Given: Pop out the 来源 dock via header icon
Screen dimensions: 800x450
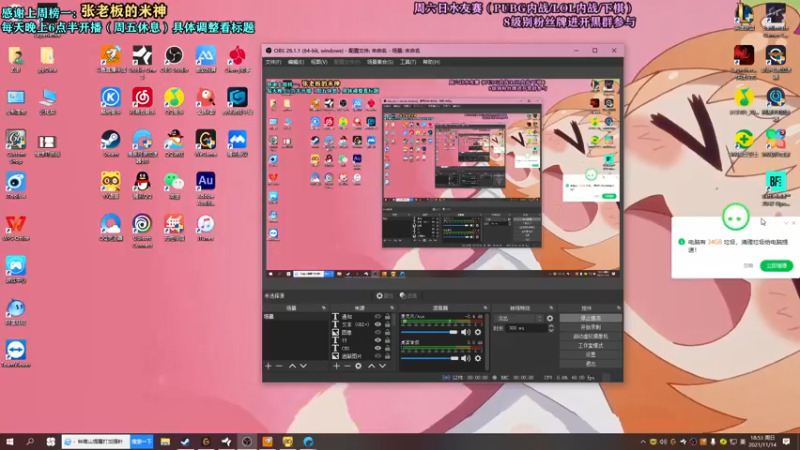Looking at the screenshot, I should (392, 308).
